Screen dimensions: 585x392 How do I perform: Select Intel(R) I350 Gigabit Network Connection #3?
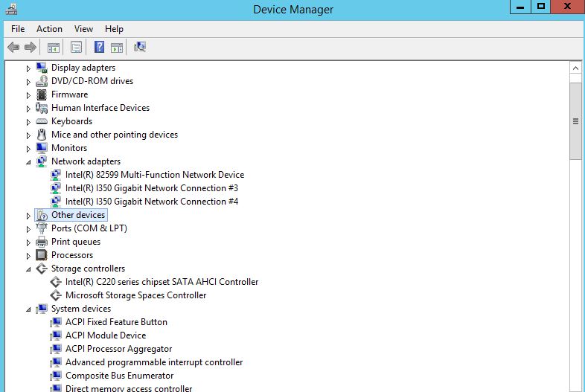[152, 188]
